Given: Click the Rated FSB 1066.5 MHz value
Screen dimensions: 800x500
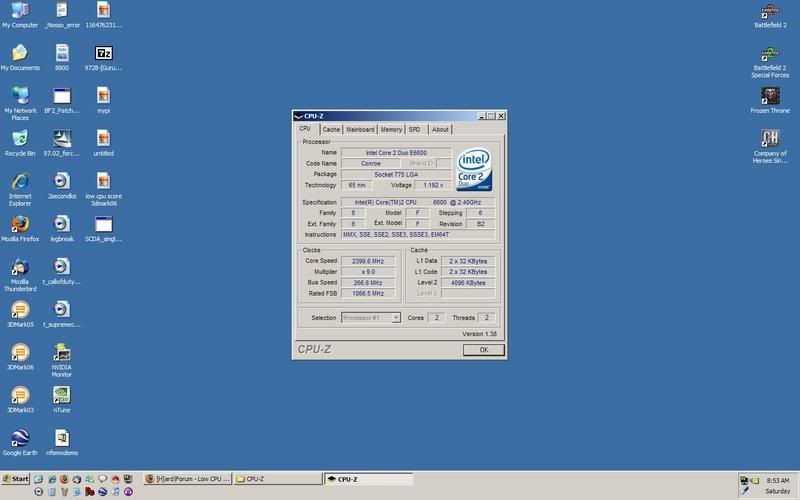Looking at the screenshot, I should pyautogui.click(x=368, y=293).
